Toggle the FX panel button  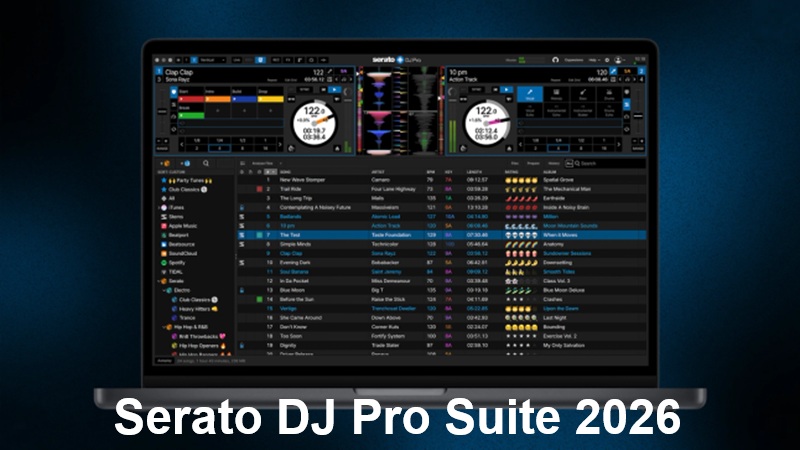288,60
